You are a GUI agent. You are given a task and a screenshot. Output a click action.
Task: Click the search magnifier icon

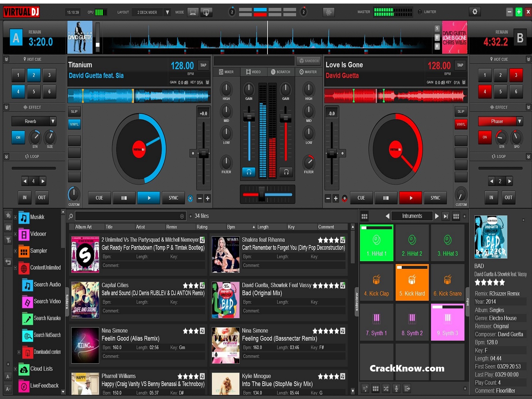[71, 217]
